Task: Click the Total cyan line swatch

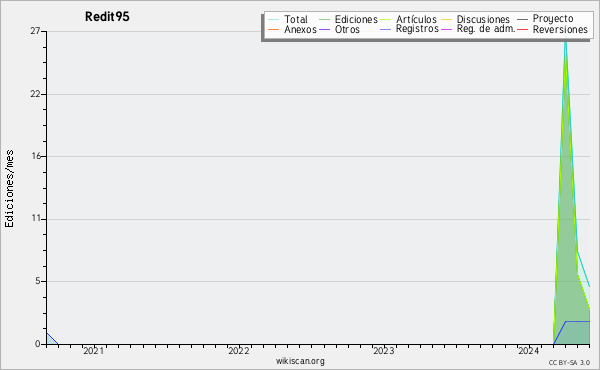Action: point(273,19)
